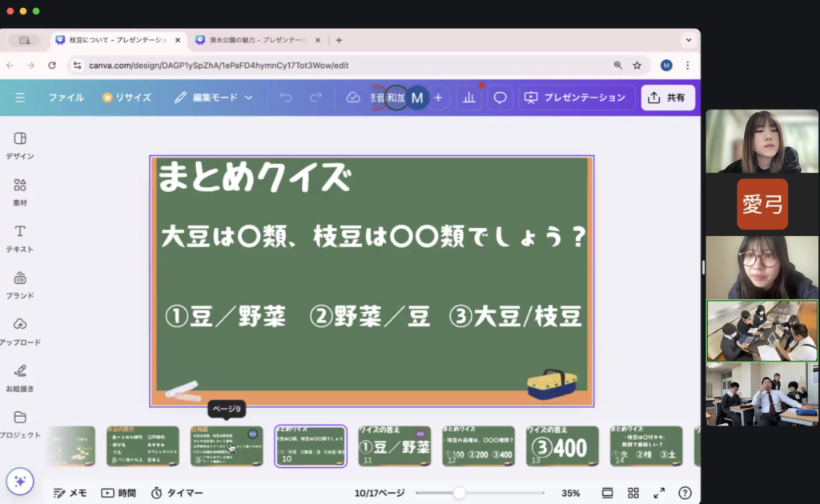Launch the Canva AI sparkle assistant button
820x504 pixels.
click(20, 481)
